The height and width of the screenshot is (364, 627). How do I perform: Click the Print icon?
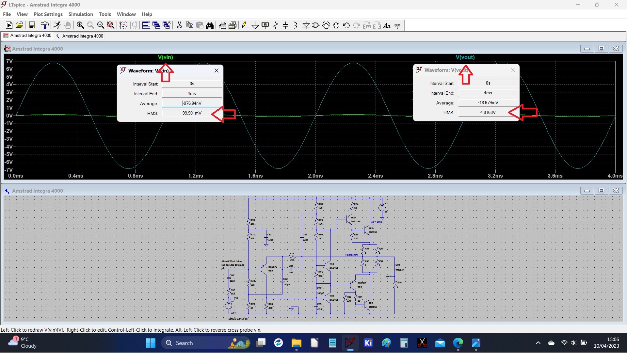coord(222,25)
